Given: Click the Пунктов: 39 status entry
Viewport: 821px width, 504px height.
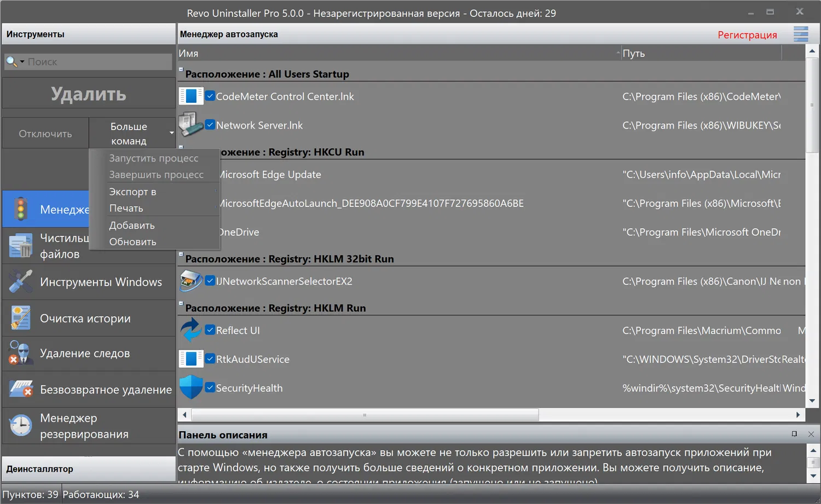Looking at the screenshot, I should point(31,494).
